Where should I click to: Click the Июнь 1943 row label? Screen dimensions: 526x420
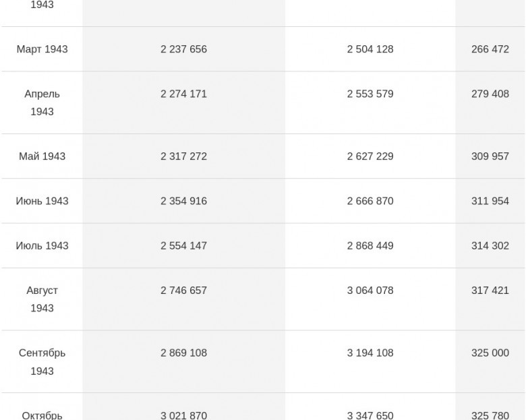pos(42,201)
